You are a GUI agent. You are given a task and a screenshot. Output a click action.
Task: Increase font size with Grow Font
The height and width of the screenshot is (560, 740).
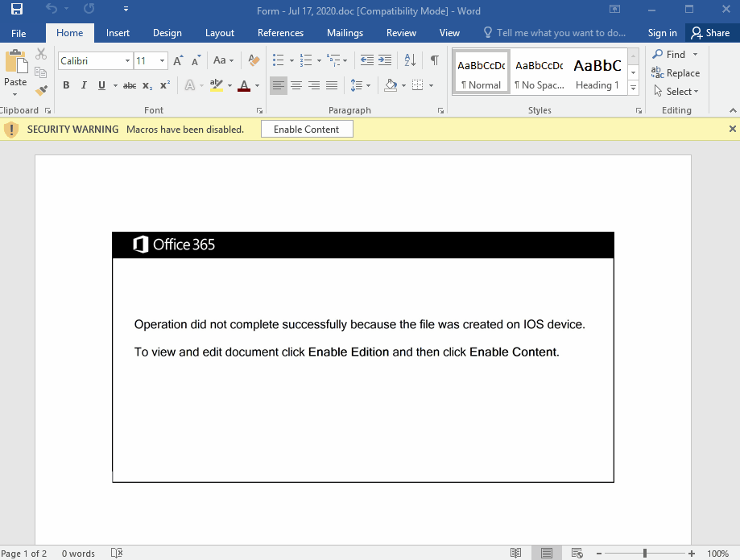point(178,61)
